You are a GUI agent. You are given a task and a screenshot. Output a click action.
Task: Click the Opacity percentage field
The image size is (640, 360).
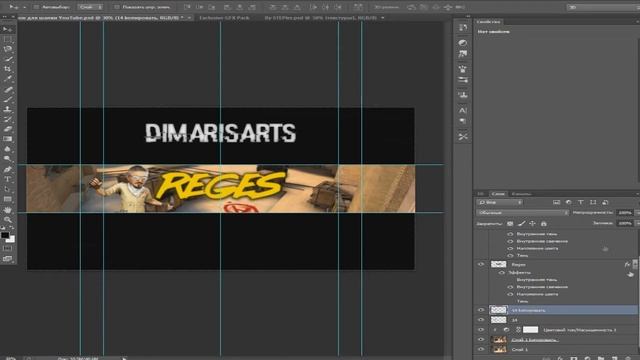coord(624,213)
